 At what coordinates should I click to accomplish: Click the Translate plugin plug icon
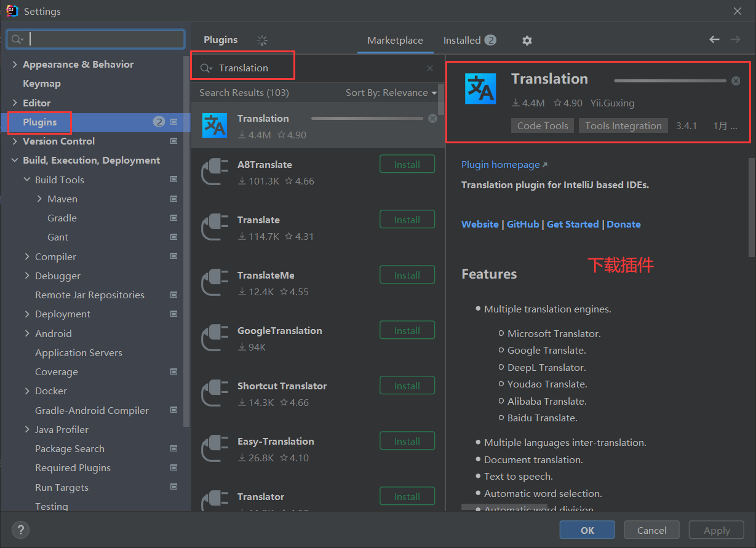click(215, 228)
